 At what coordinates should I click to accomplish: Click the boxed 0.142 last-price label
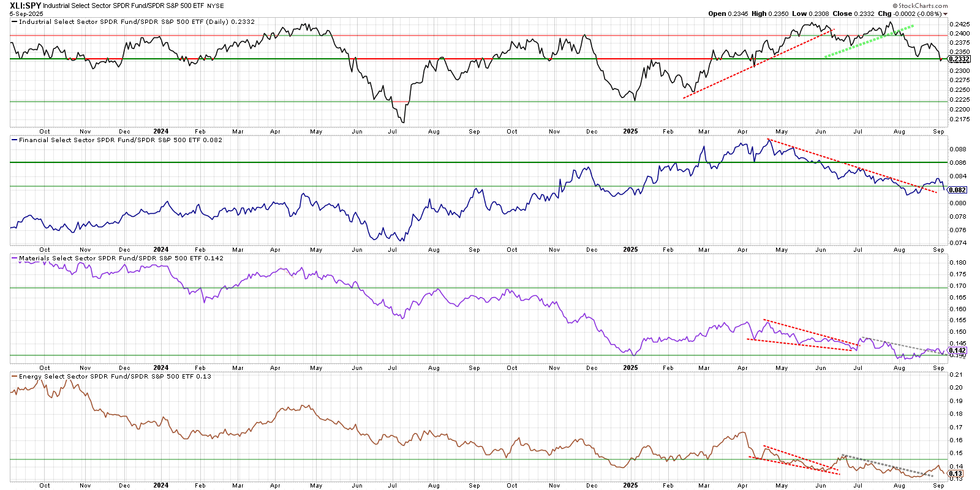pyautogui.click(x=957, y=350)
